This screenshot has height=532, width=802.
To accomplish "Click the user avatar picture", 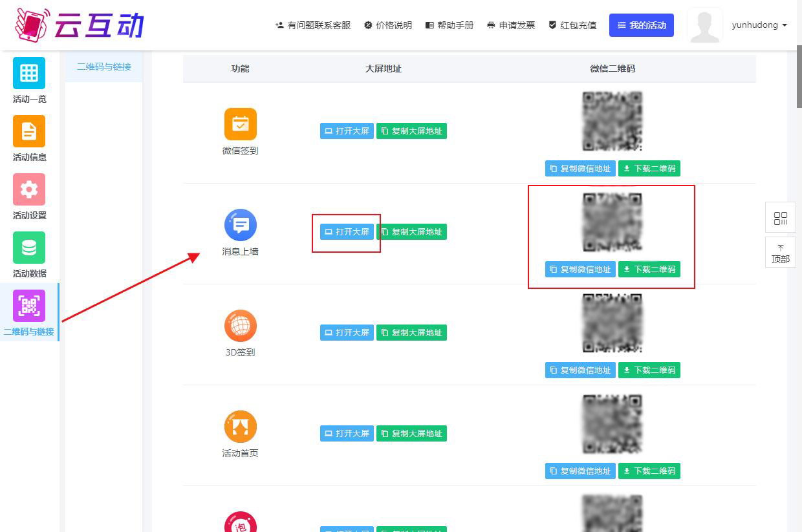I will (705, 26).
